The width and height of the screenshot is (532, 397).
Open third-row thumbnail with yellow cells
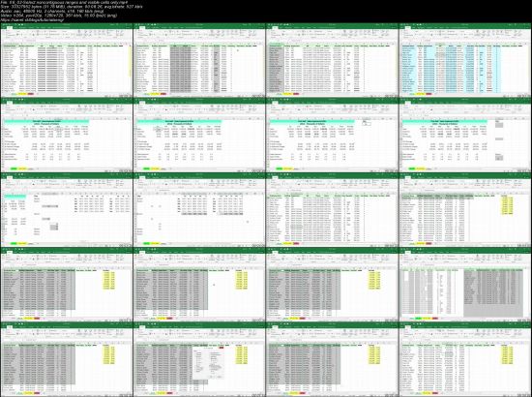[465, 210]
